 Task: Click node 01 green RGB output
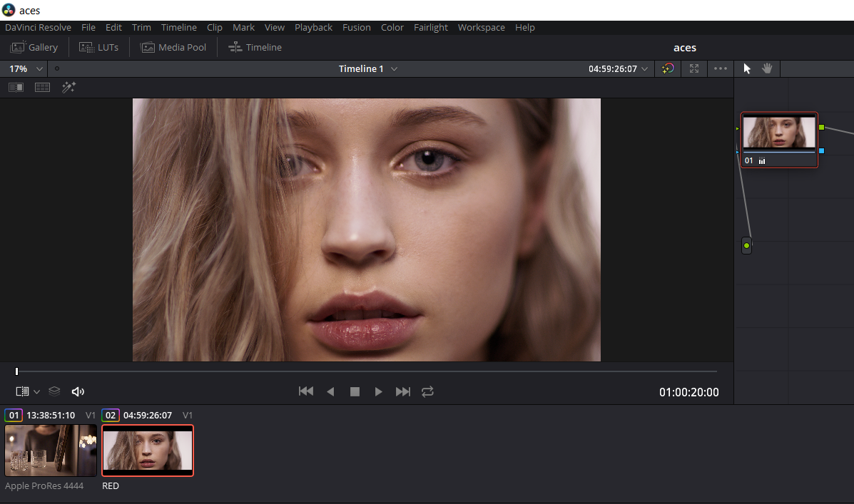821,128
